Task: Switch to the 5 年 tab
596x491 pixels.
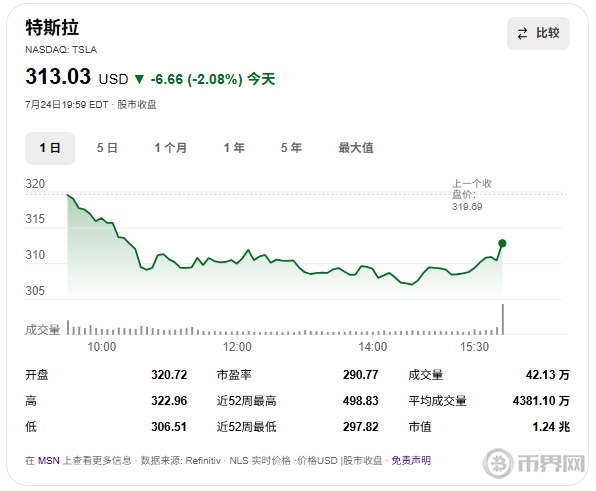Action: (x=292, y=148)
